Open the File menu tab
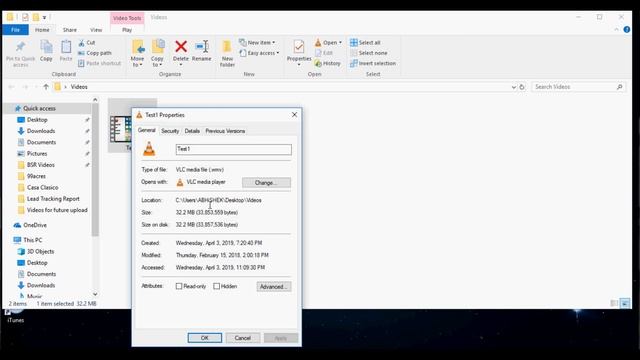This screenshot has width=640, height=360. coord(15,30)
